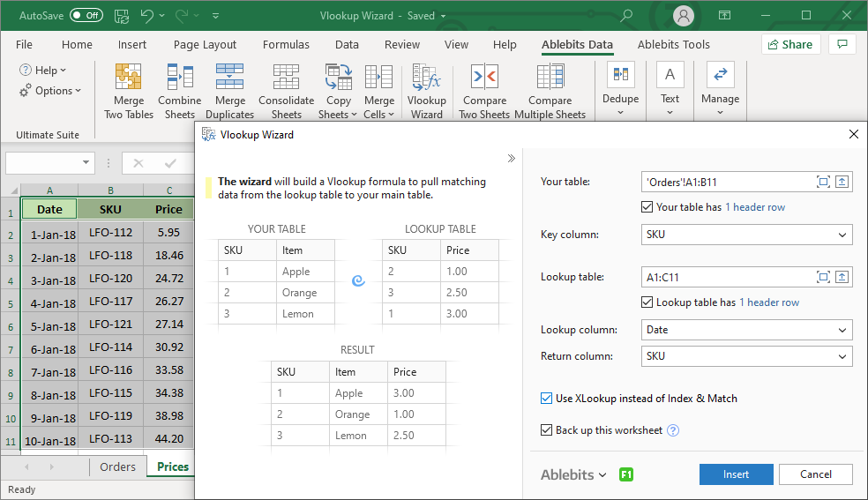Open the Help dropdown in Ultimate Suite
Screen dimensions: 868x500
point(42,71)
